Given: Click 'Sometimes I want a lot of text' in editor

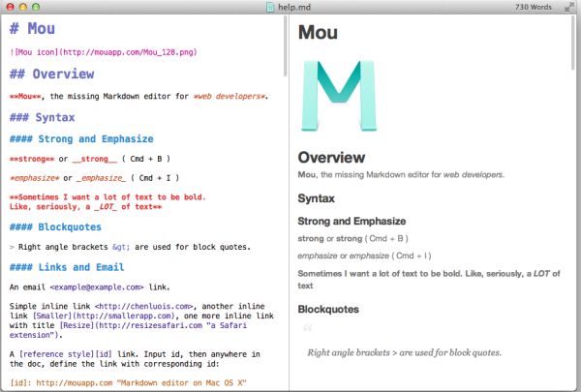Looking at the screenshot, I should [107, 202].
